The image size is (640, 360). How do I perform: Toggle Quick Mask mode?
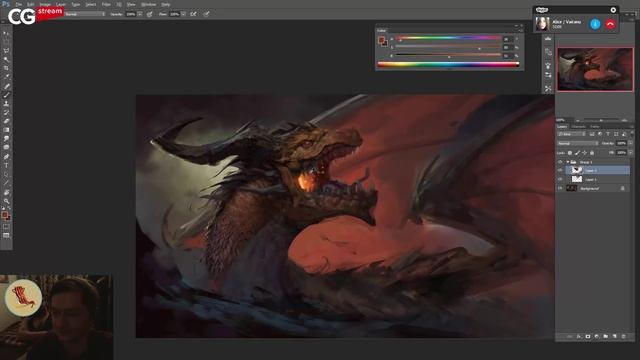pyautogui.click(x=6, y=227)
